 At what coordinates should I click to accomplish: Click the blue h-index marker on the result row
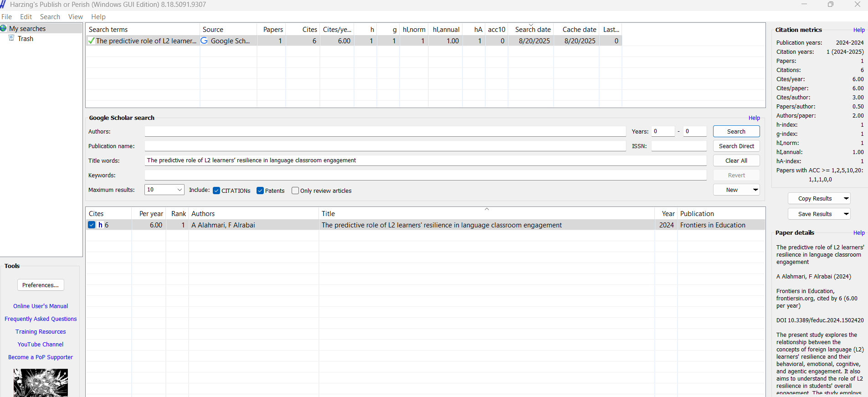(100, 225)
